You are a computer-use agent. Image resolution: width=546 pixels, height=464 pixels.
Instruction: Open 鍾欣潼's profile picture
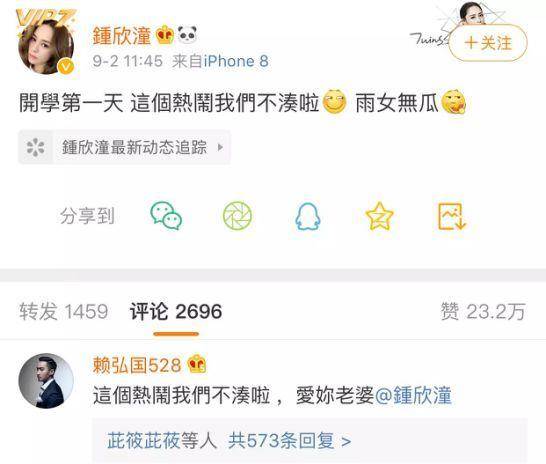46,44
